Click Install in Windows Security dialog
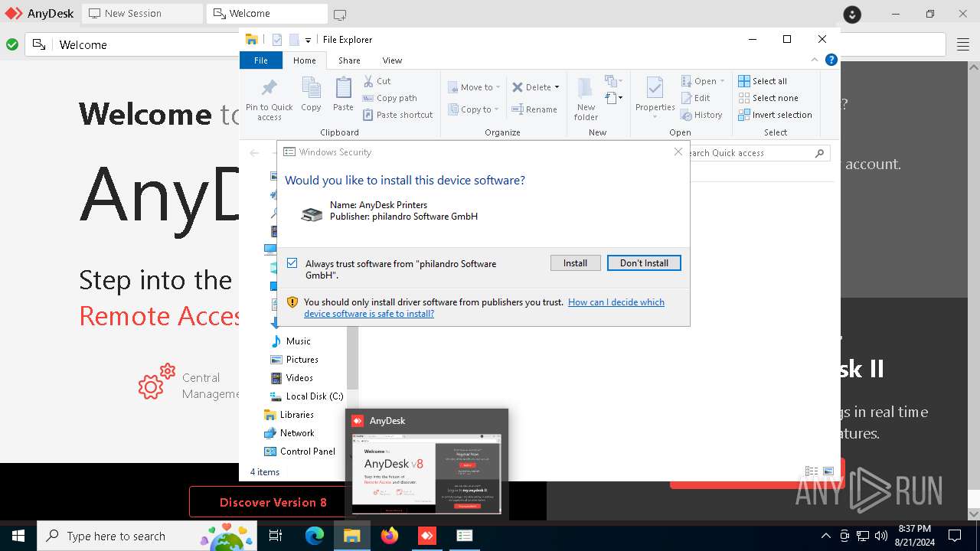The image size is (980, 551). tap(575, 262)
